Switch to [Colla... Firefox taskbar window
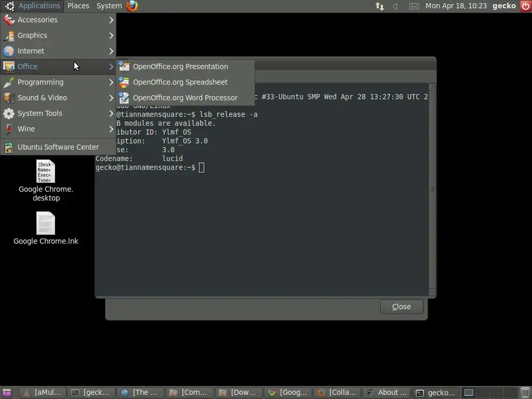 [337, 393]
